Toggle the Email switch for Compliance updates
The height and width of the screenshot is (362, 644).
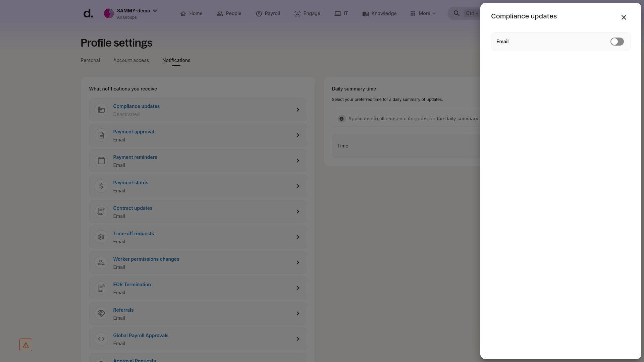617,42
